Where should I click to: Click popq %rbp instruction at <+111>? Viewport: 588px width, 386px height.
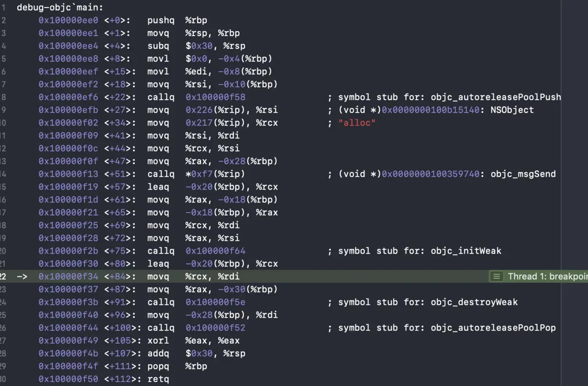177,366
